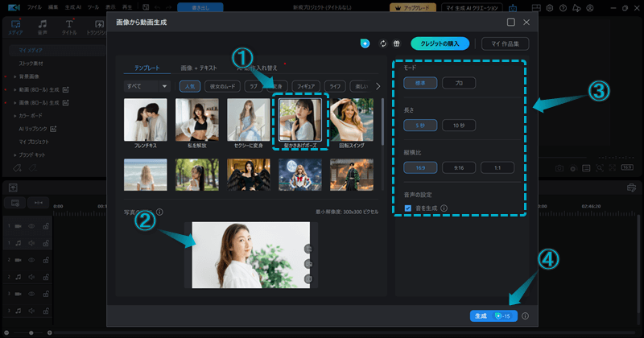Click the announcements megaphone icon
This screenshot has height=338, width=644.
pyautogui.click(x=576, y=8)
